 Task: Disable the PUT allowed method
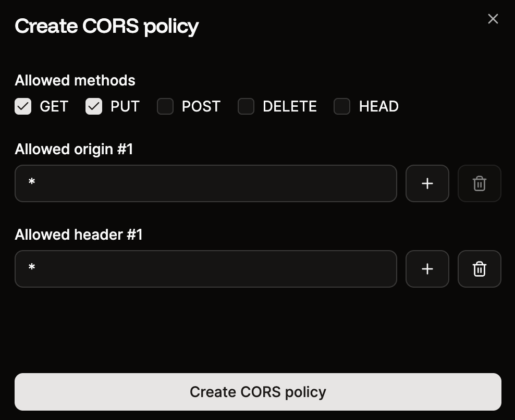point(94,106)
